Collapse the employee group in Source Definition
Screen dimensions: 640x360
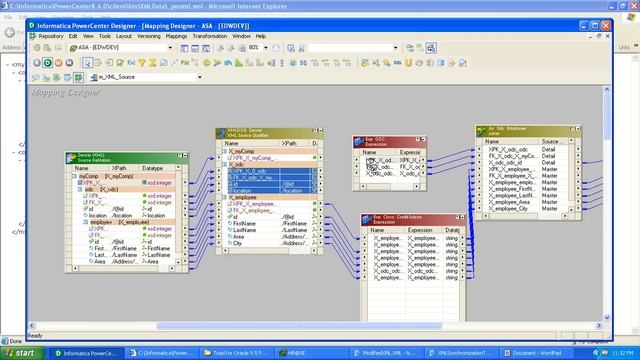(x=86, y=222)
